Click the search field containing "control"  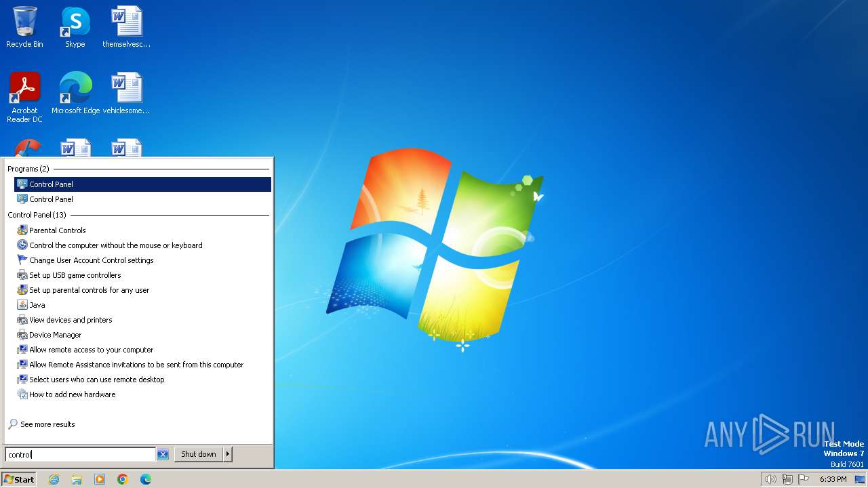(81, 455)
